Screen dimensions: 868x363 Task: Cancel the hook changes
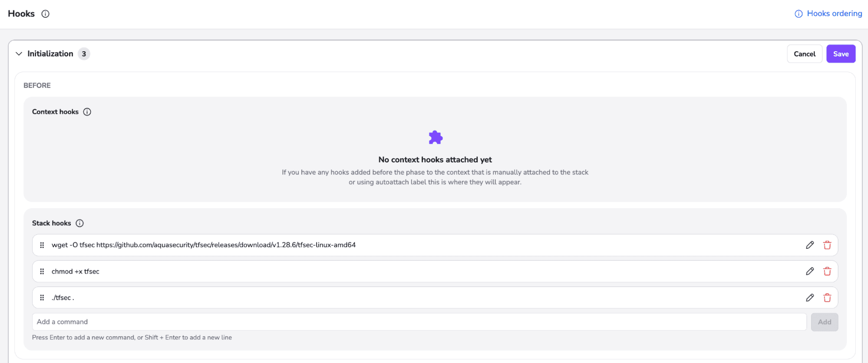(804, 53)
